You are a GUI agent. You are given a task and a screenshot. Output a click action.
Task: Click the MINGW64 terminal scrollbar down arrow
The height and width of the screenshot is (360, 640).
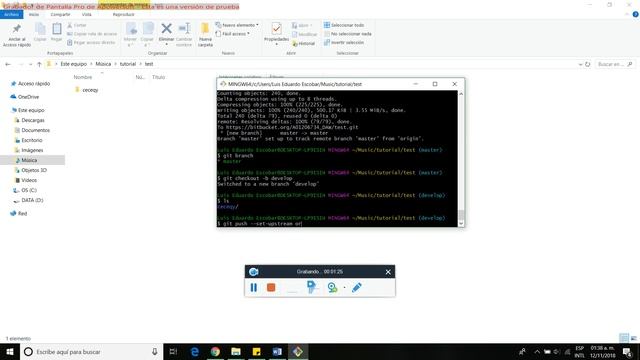coord(461,224)
